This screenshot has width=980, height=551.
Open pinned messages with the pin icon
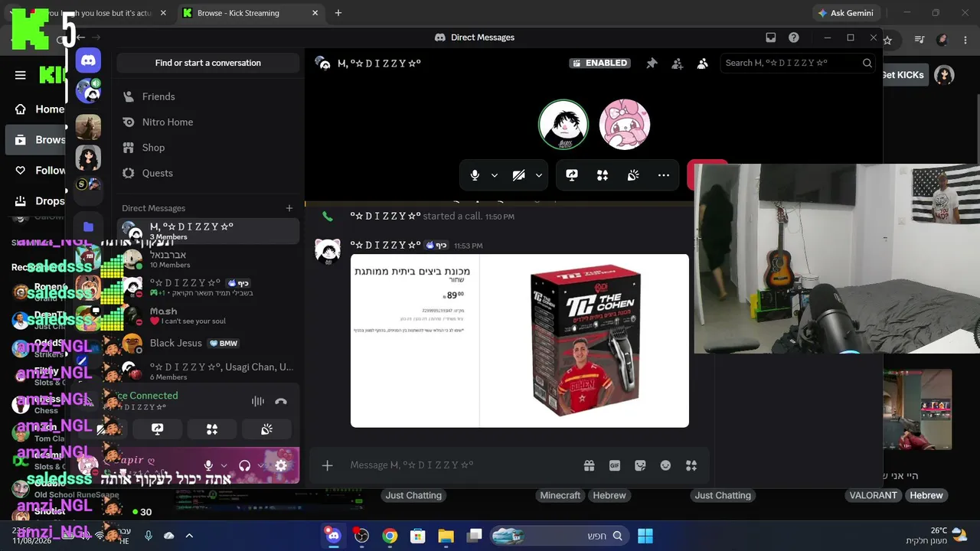tap(652, 64)
